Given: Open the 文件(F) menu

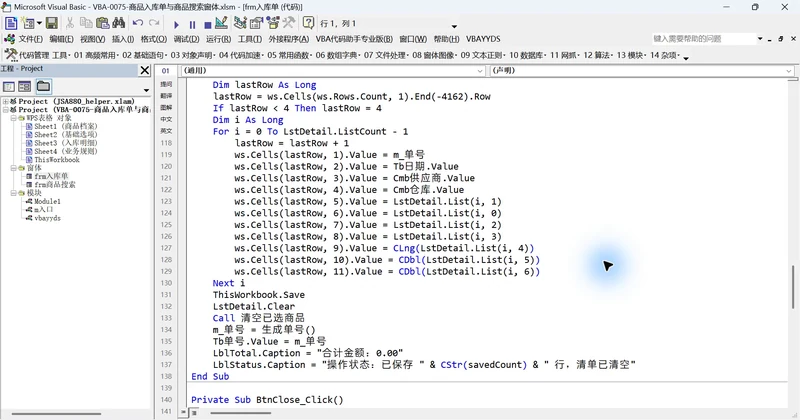Looking at the screenshot, I should coord(31,39).
